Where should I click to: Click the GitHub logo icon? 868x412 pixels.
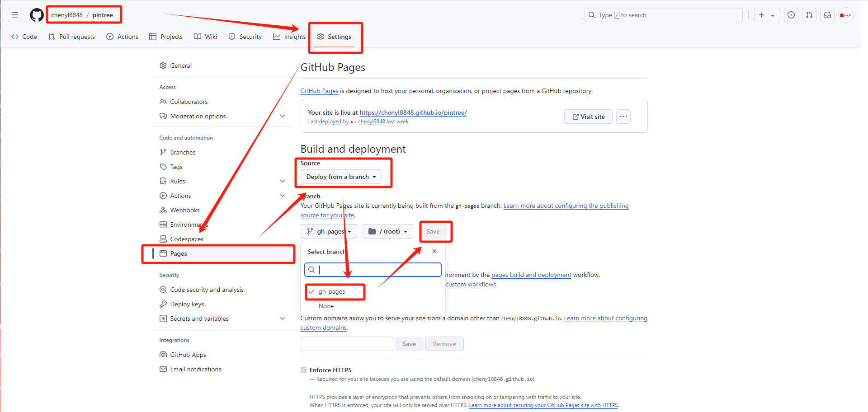37,15
